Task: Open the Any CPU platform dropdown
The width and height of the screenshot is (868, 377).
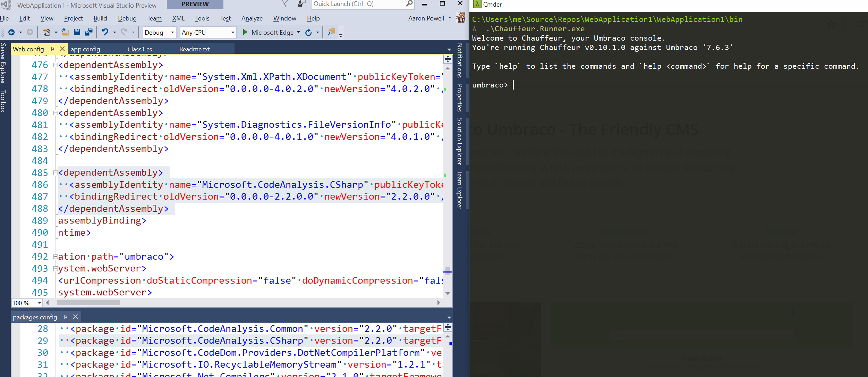Action: pyautogui.click(x=233, y=32)
